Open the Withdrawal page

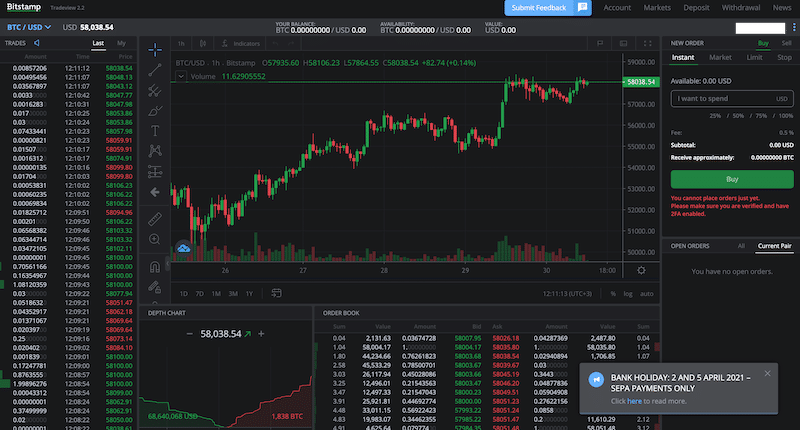click(x=741, y=8)
